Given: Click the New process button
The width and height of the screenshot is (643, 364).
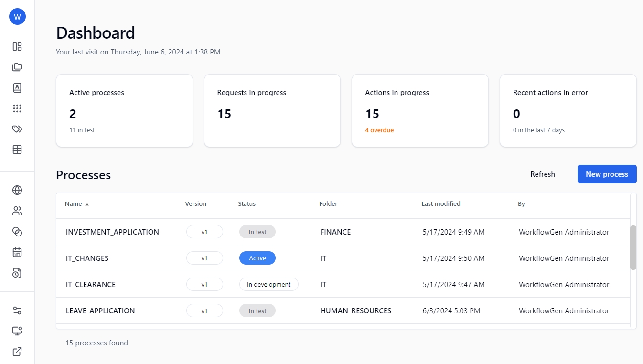Looking at the screenshot, I should (x=607, y=174).
